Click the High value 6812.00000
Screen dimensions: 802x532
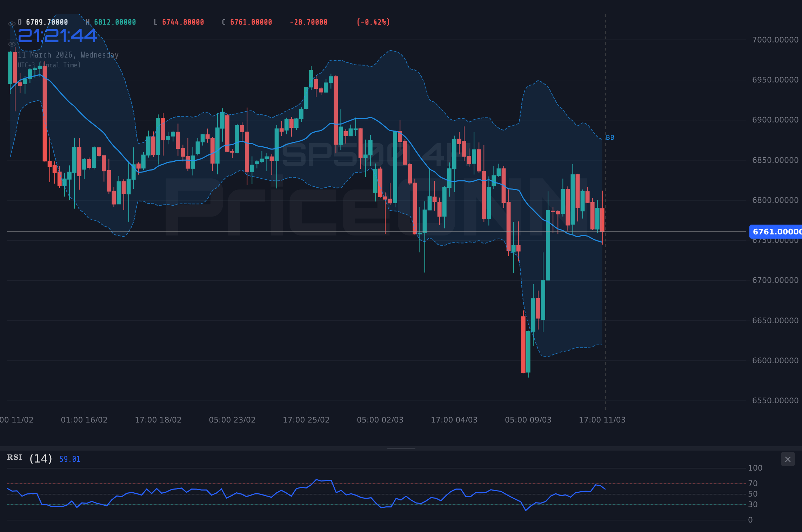point(115,22)
